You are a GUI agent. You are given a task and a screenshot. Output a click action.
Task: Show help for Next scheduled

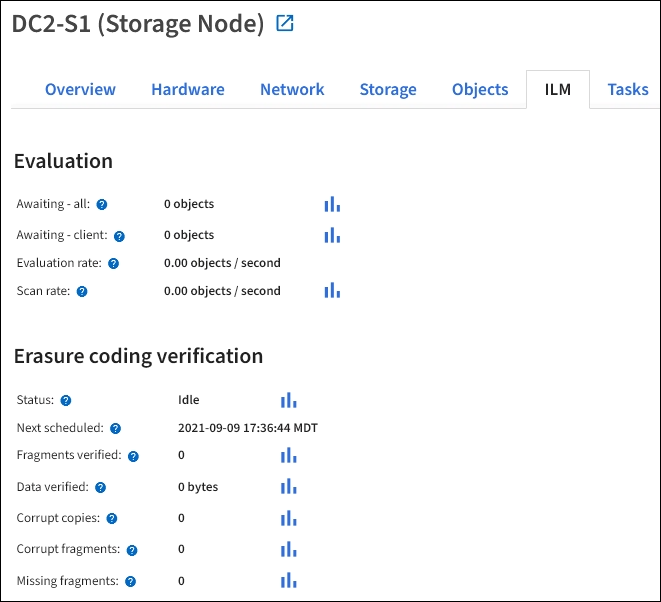pyautogui.click(x=115, y=428)
